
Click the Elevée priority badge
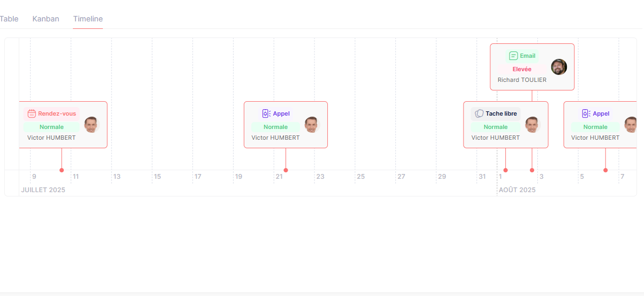click(x=522, y=69)
